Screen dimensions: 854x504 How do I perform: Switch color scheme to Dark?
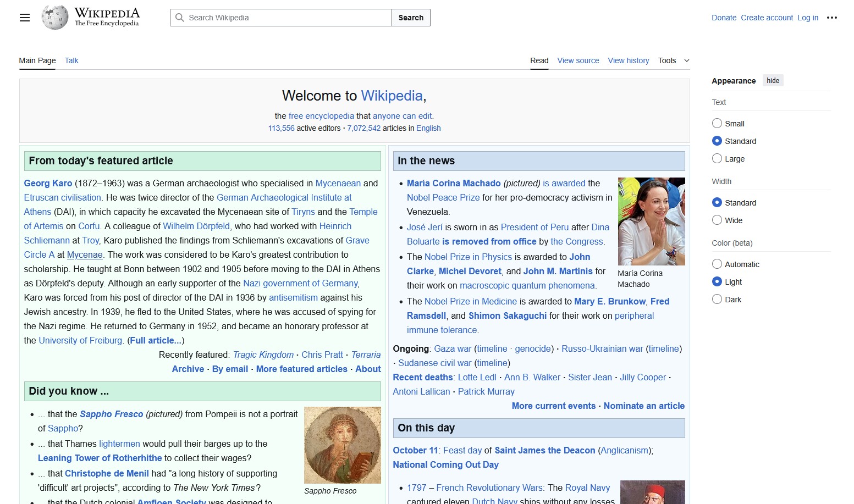point(717,300)
